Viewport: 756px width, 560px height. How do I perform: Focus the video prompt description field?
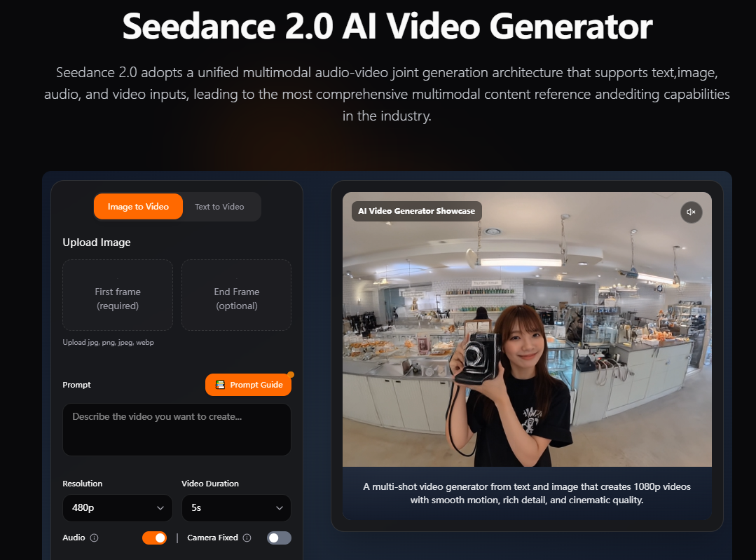177,430
